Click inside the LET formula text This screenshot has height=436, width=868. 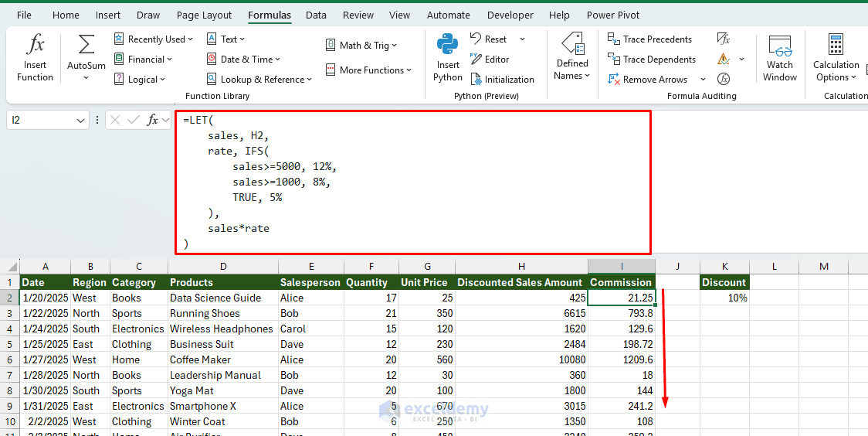pos(413,182)
